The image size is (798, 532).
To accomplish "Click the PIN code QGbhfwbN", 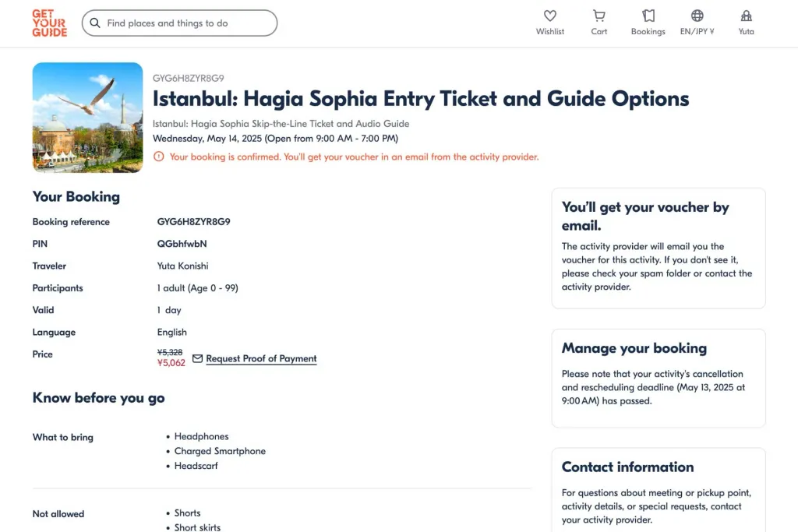I will (182, 244).
